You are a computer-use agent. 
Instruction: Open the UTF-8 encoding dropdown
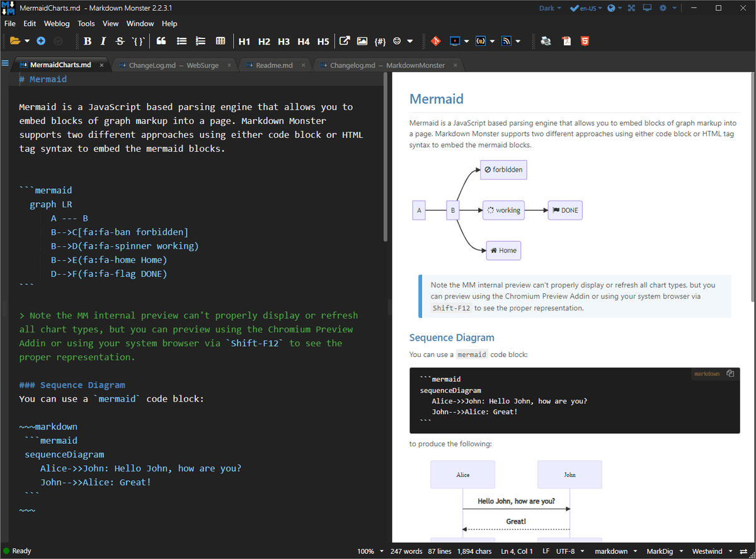(x=570, y=551)
